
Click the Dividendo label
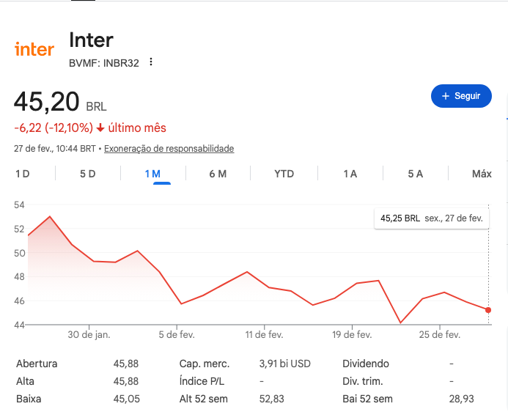point(366,364)
